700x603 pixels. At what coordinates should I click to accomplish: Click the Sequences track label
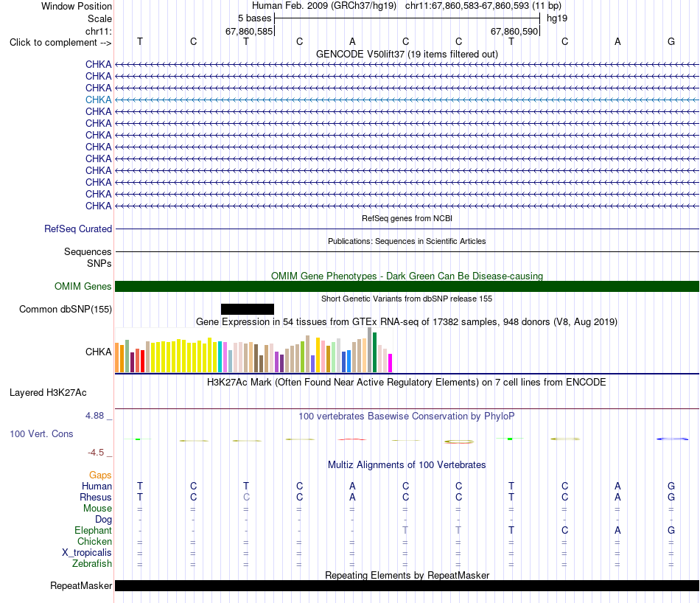click(88, 251)
